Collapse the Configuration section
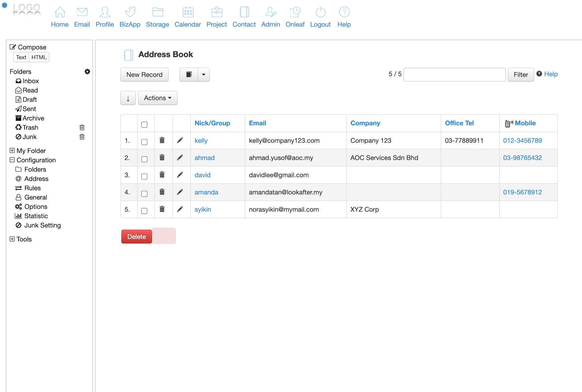 click(x=12, y=160)
